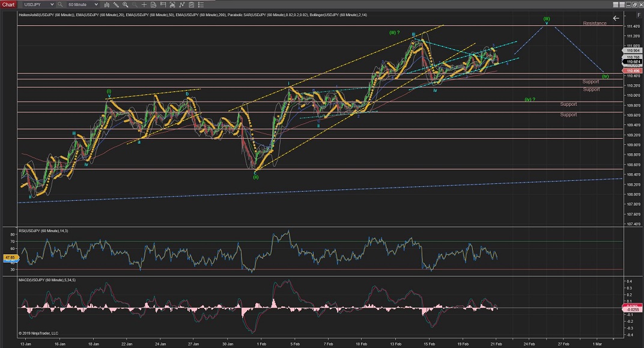The width and height of the screenshot is (644, 348).
Task: Open the USDJPY instrument dropdown
Action: 39,5
